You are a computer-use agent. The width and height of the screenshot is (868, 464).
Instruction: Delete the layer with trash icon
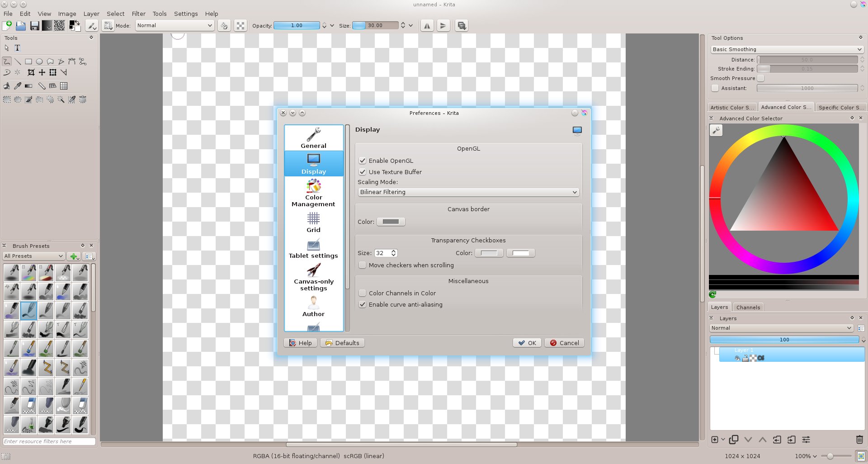pyautogui.click(x=859, y=440)
